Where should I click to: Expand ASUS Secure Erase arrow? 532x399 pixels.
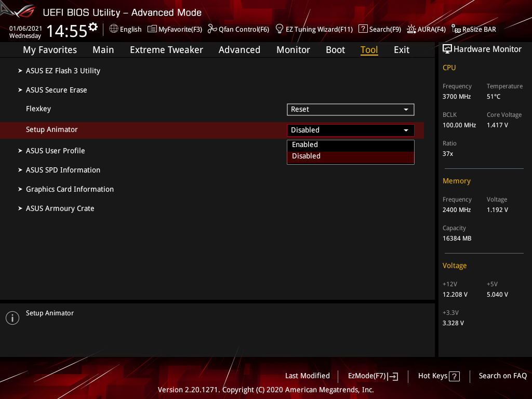(20, 90)
